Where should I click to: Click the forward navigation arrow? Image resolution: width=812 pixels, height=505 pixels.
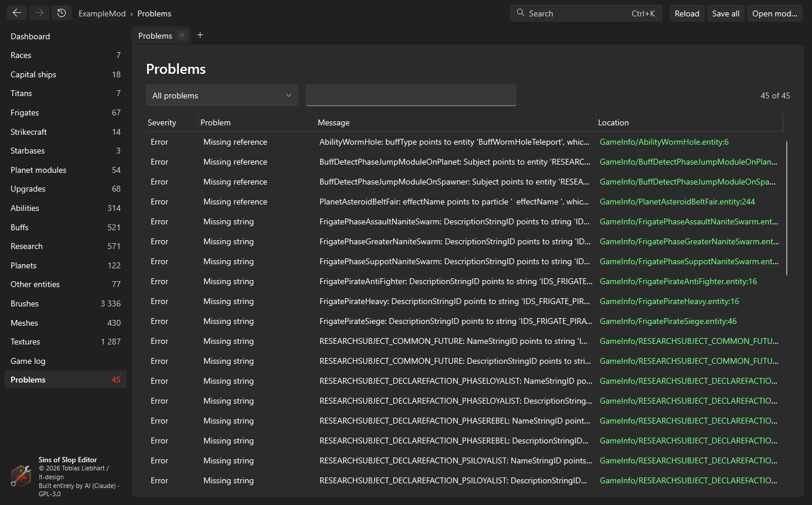coord(39,13)
